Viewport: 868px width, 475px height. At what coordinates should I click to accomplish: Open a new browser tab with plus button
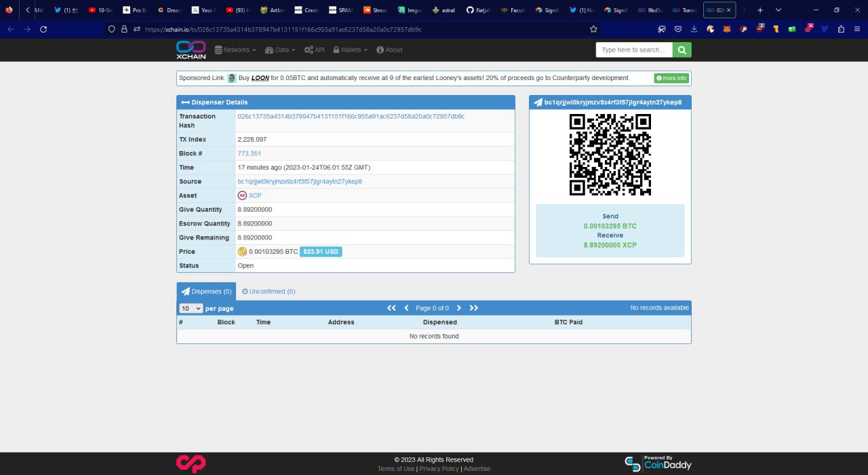coord(760,10)
